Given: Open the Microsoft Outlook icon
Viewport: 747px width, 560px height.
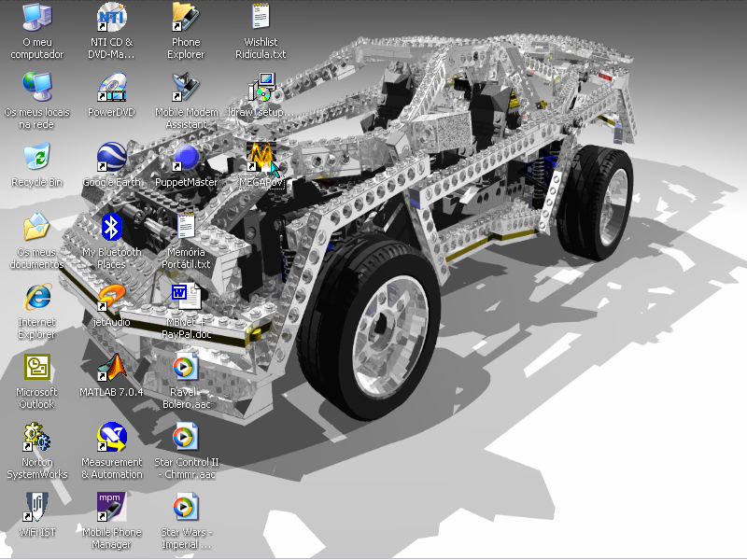Looking at the screenshot, I should point(37,368).
